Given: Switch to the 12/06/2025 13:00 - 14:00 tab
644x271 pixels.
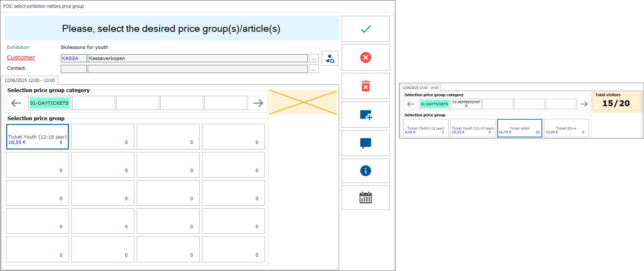Looking at the screenshot, I should pos(420,88).
